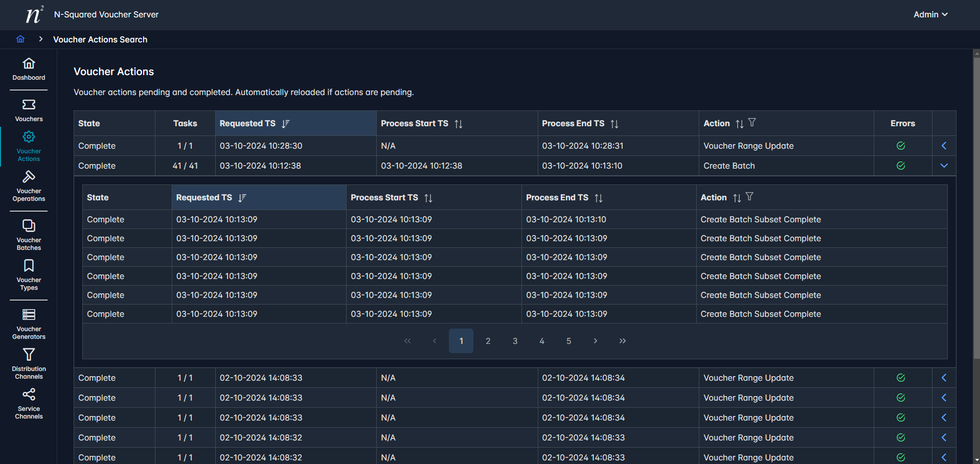This screenshot has height=464, width=980.
Task: Click the home breadcrumb icon
Action: pyautogui.click(x=20, y=39)
